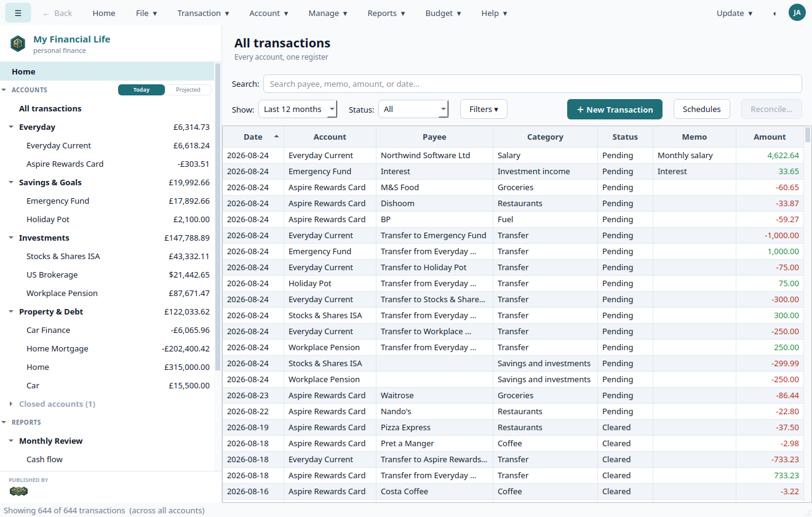Collapse the Reports section
The height and width of the screenshot is (517, 812).
pyautogui.click(x=4, y=422)
